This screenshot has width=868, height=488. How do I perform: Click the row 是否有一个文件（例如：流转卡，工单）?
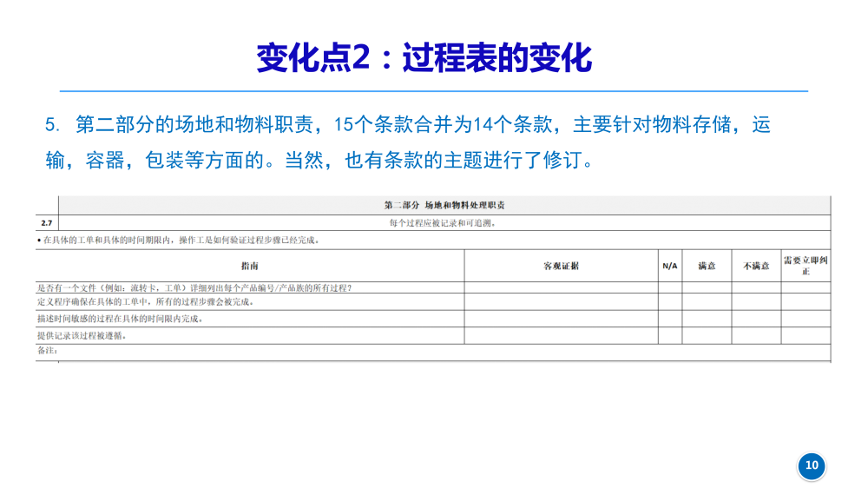coord(194,288)
